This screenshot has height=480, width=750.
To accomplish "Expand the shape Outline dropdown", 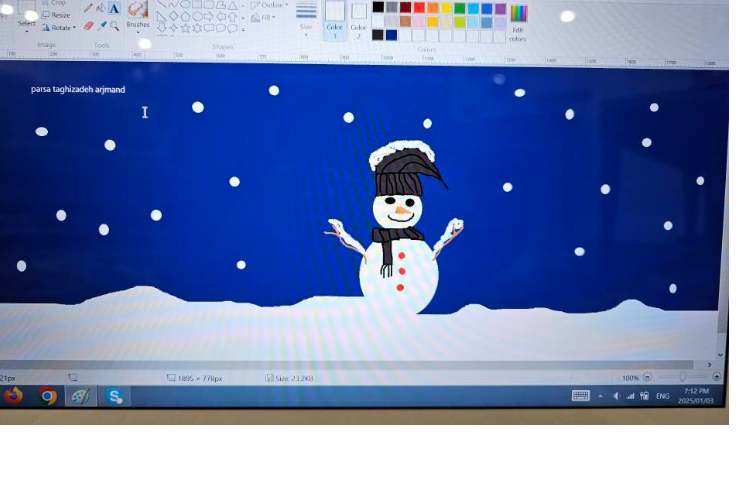I will (x=268, y=5).
